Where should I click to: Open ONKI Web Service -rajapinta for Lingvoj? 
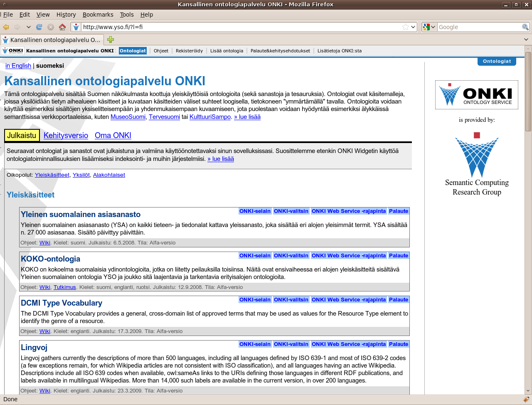click(x=349, y=344)
